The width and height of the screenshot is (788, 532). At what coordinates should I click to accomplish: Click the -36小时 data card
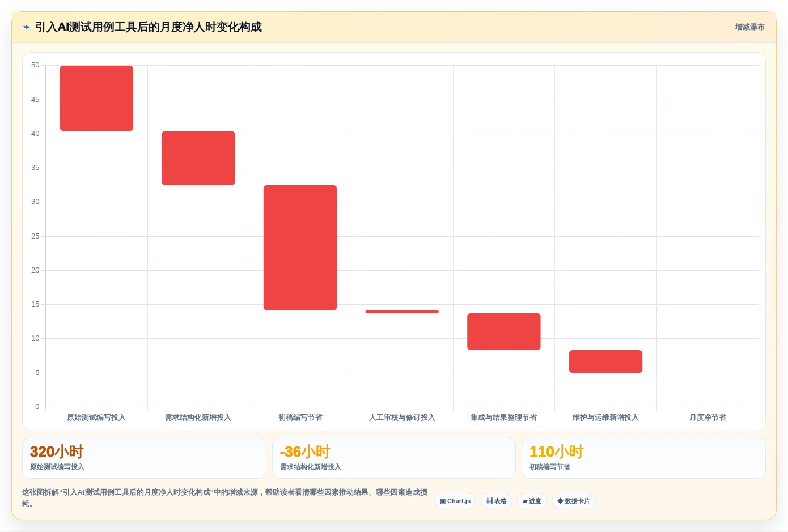pyautogui.click(x=394, y=458)
